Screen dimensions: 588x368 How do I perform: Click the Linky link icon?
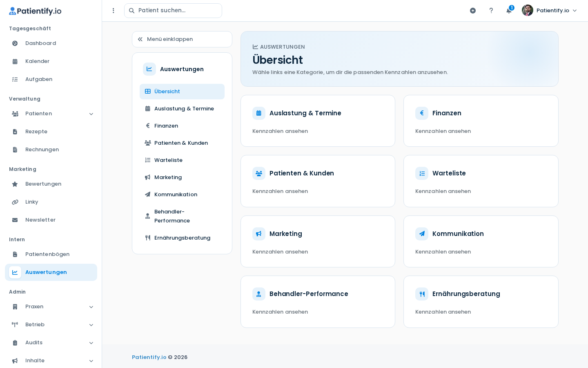click(15, 202)
